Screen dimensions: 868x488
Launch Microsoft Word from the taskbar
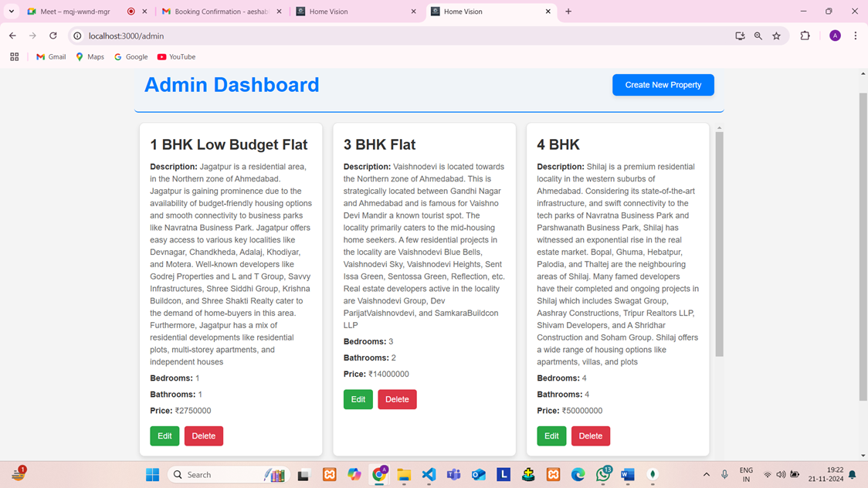627,474
